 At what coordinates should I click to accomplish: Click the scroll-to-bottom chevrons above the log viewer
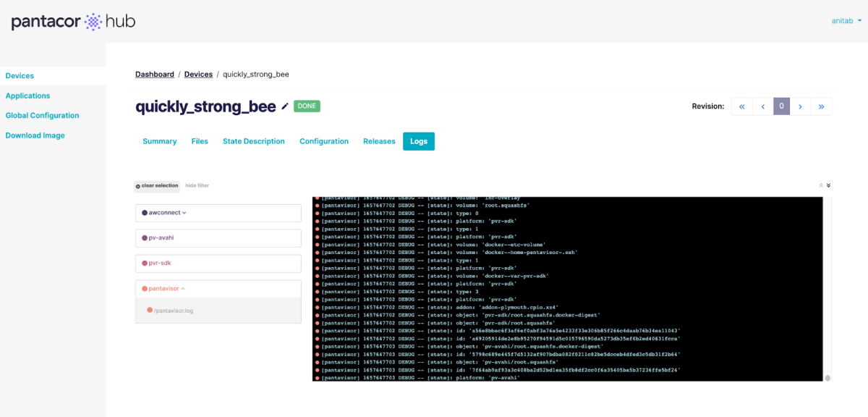click(x=827, y=185)
